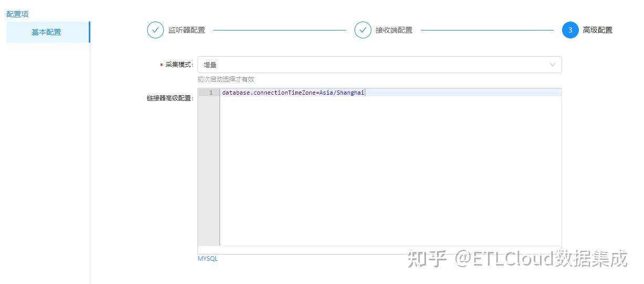The width and height of the screenshot is (644, 284).
Task: Select the 高级配置 step label
Action: [598, 30]
